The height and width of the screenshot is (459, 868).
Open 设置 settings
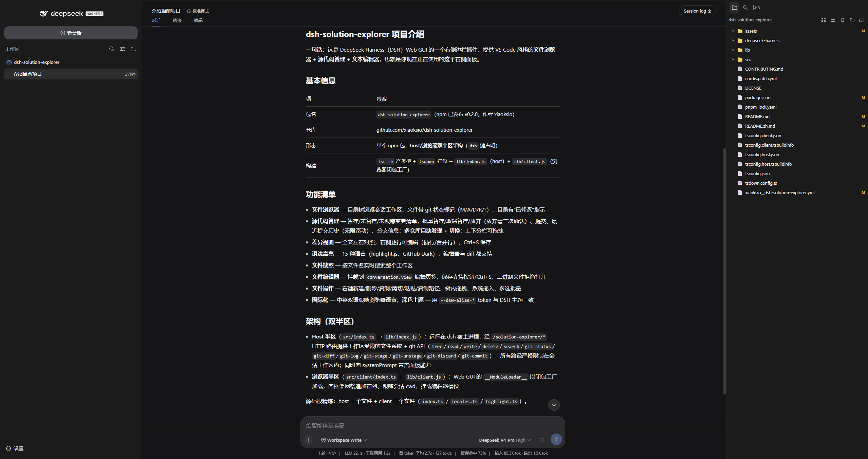click(x=15, y=448)
